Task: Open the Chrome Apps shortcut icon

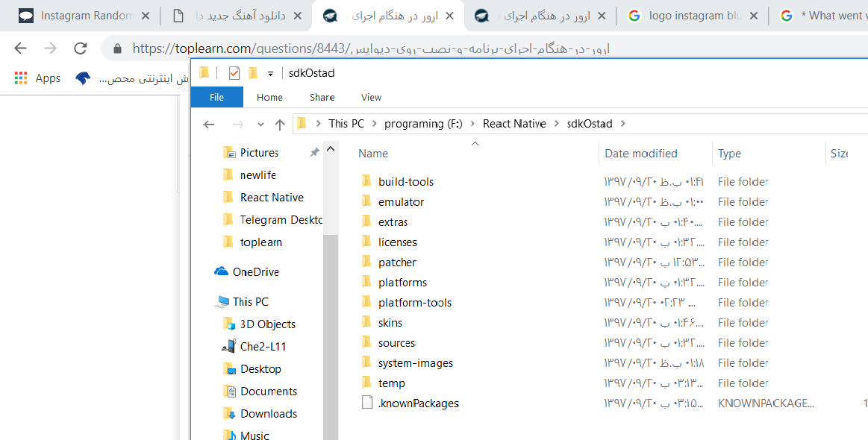Action: coord(21,78)
